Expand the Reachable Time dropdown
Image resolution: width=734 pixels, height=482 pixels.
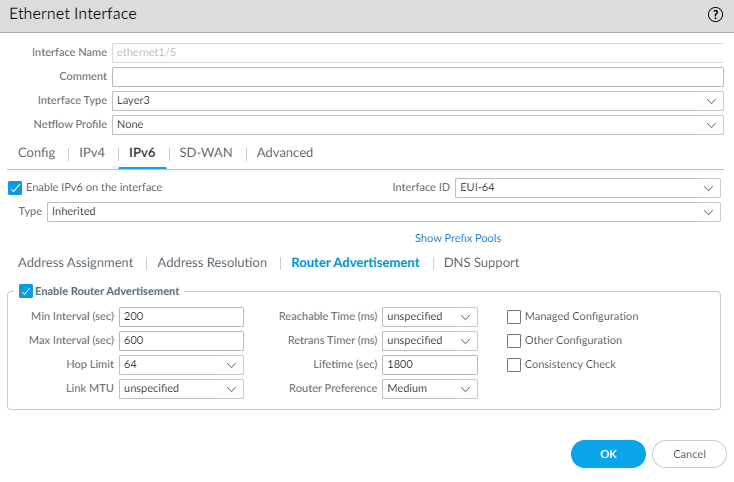465,317
